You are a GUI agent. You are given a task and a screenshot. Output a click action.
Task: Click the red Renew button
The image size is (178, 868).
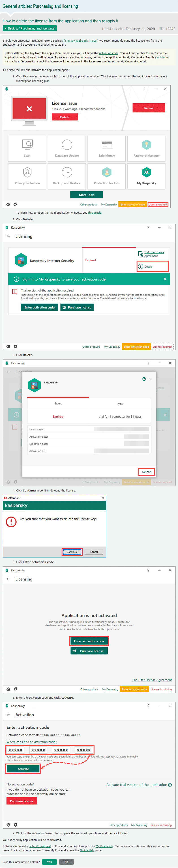149,108
